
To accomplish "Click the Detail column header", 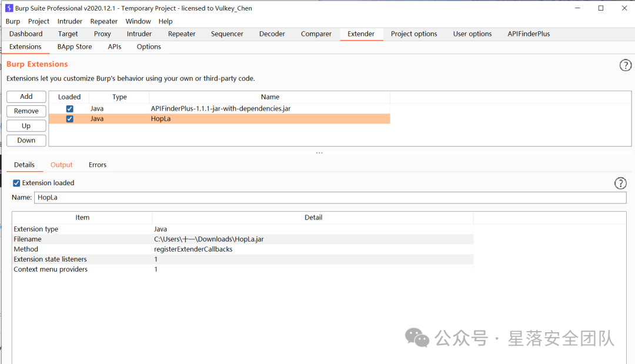I will click(x=313, y=218).
